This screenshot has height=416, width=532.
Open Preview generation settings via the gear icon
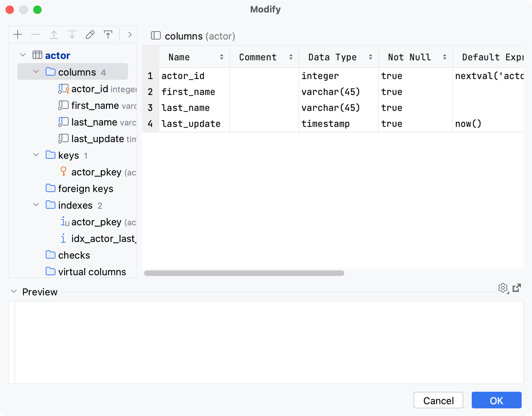(x=503, y=288)
